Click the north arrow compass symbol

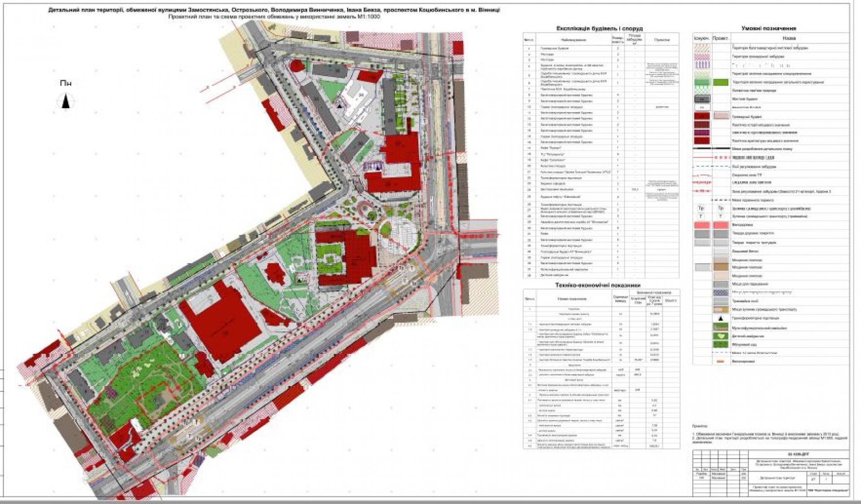66,101
